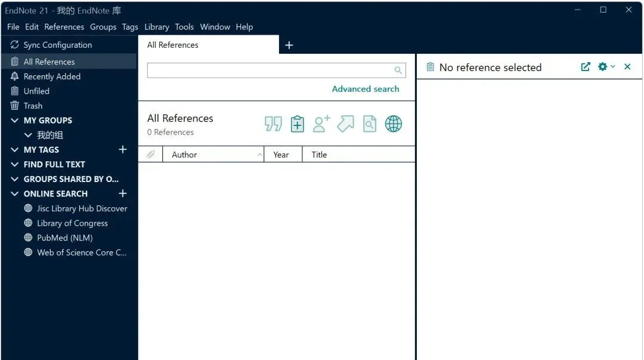Click the Online Search globe toolbar icon
The image size is (644, 360).
[394, 124]
